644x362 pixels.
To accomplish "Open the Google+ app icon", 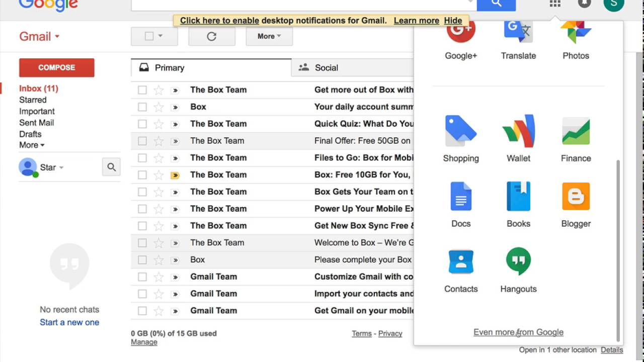I will tap(461, 31).
